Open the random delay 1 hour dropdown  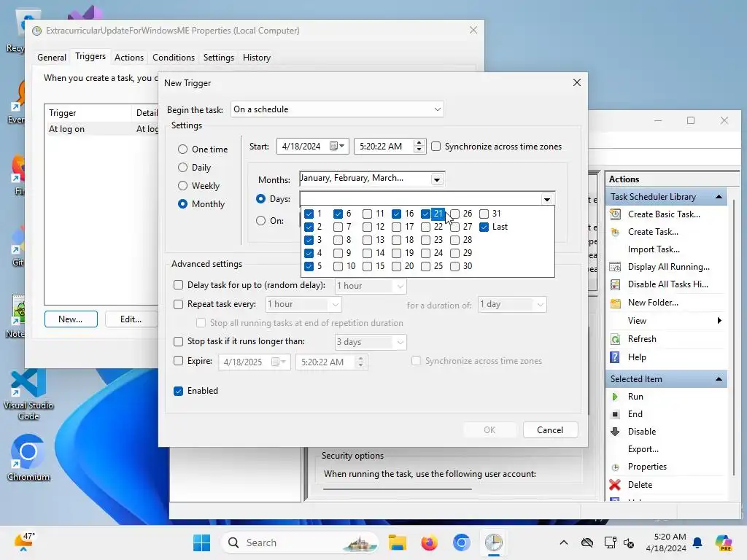[x=371, y=286]
